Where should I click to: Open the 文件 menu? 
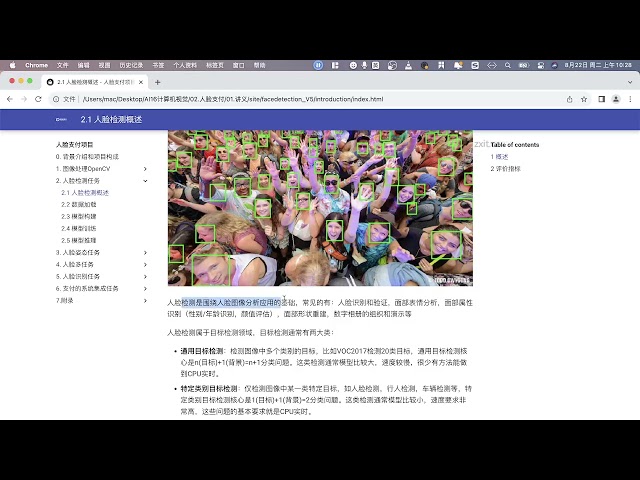point(62,65)
